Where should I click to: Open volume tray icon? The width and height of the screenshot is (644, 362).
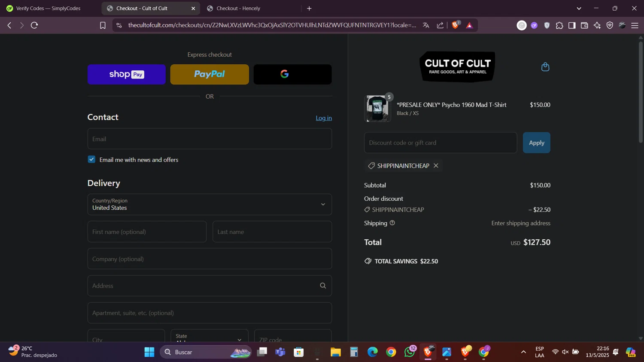(565, 352)
